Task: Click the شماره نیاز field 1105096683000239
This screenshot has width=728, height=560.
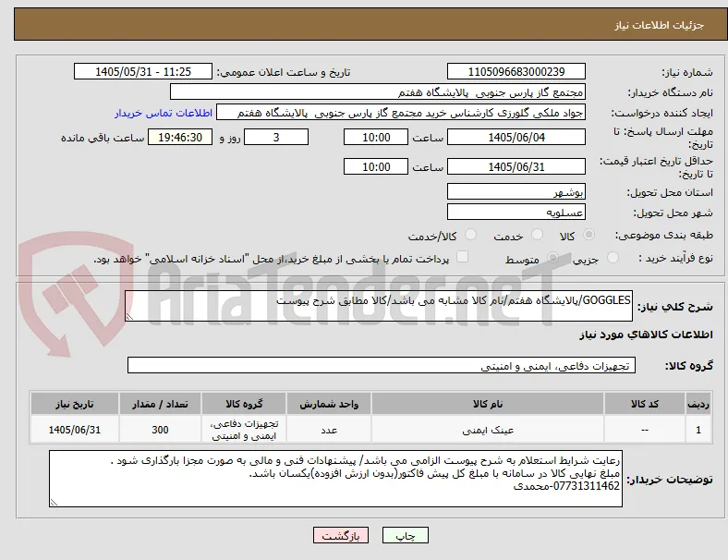Action: coord(516,71)
